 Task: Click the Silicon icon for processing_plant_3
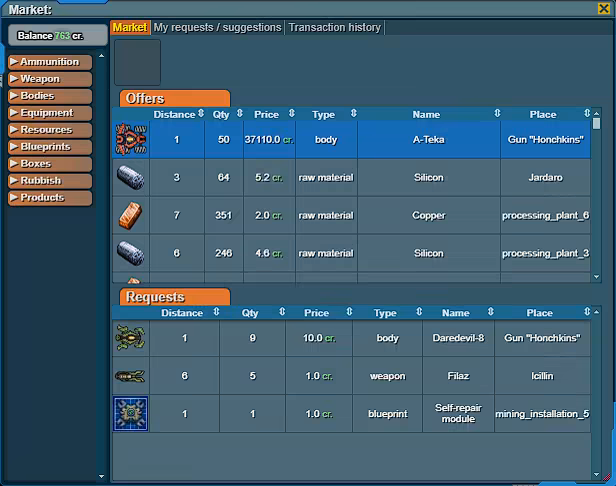click(x=130, y=254)
